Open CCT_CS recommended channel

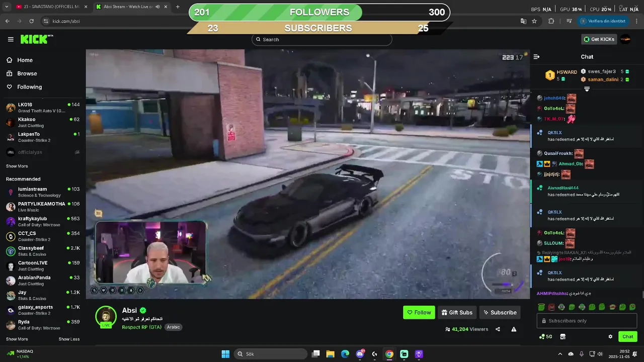coord(43,236)
